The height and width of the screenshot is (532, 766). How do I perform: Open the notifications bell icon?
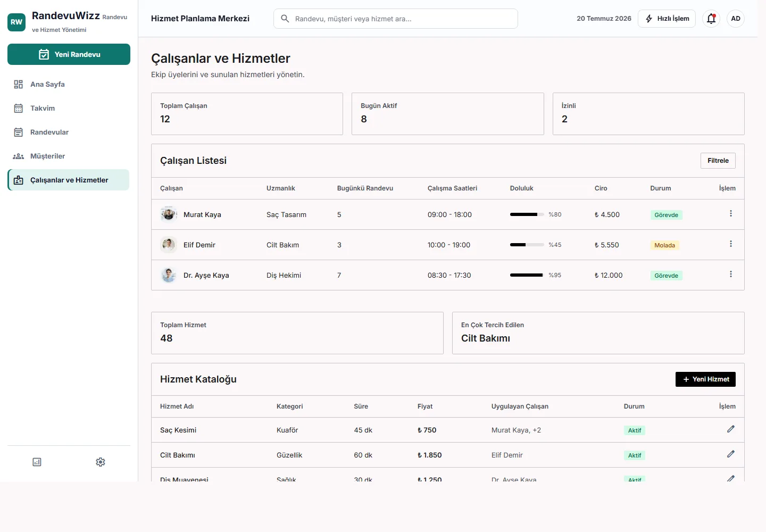tap(711, 19)
